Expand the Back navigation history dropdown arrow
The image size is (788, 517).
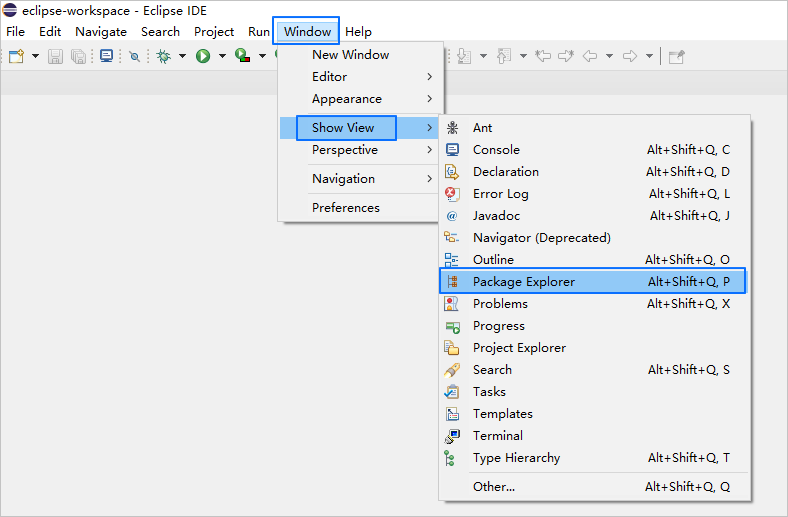click(x=609, y=56)
